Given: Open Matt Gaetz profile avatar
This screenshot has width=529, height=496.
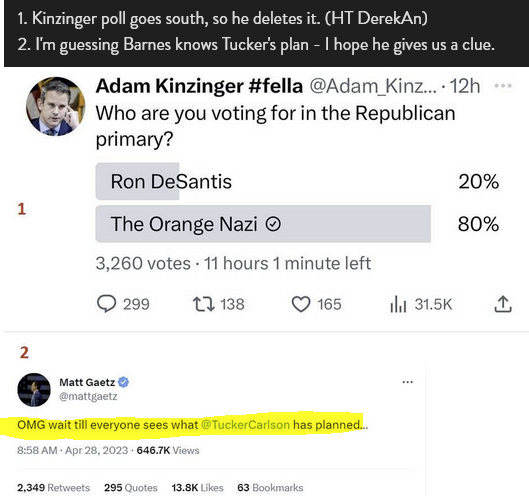Looking at the screenshot, I should pyautogui.click(x=34, y=390).
